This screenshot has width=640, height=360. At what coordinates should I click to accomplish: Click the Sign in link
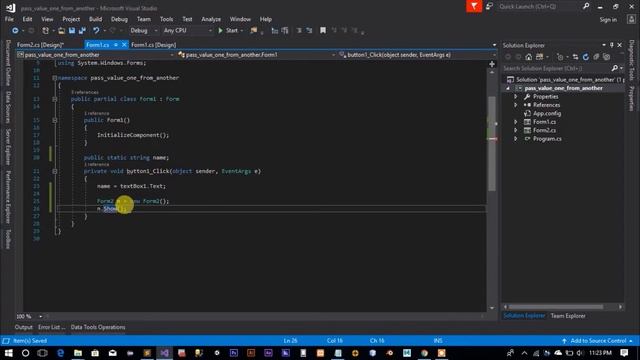coord(608,20)
